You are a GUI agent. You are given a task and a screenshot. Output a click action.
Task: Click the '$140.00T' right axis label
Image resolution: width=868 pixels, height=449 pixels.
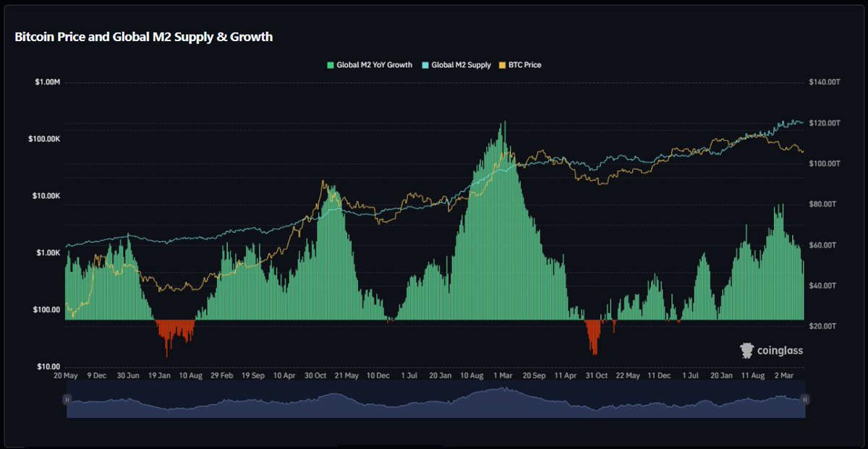825,82
